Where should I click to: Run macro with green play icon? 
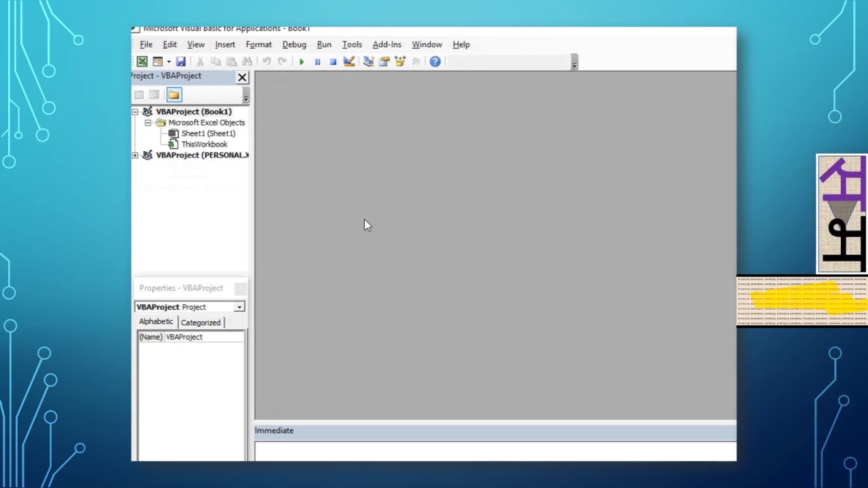(302, 62)
